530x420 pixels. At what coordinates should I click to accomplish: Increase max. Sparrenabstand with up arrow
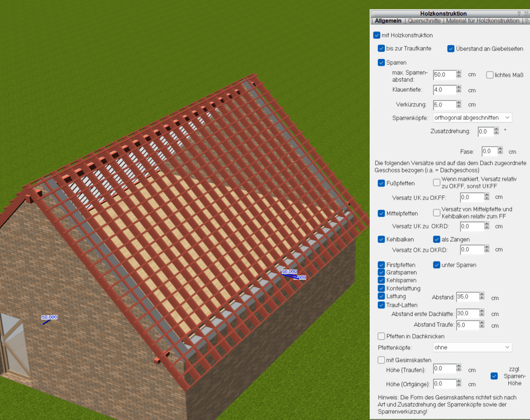coord(459,72)
